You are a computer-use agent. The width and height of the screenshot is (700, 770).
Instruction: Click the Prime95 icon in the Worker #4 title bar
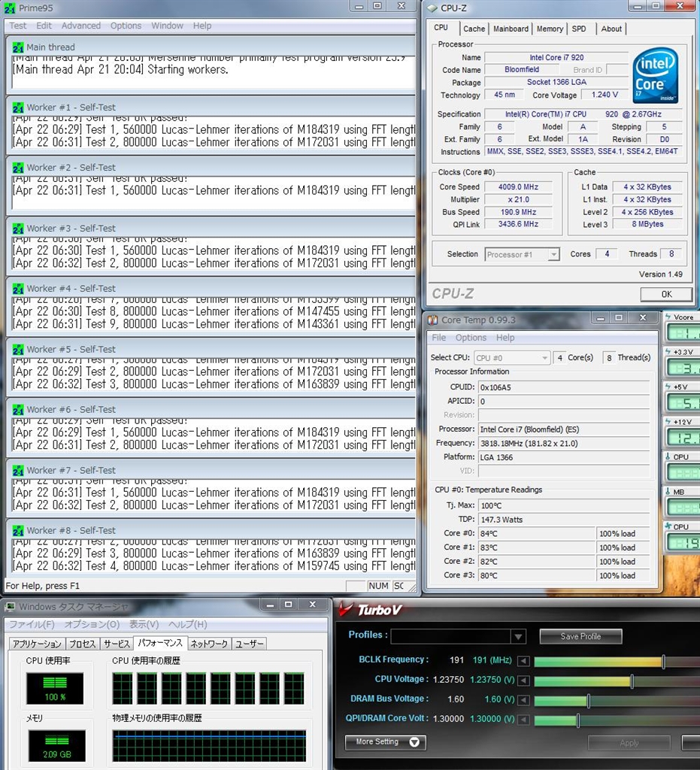pos(18,289)
